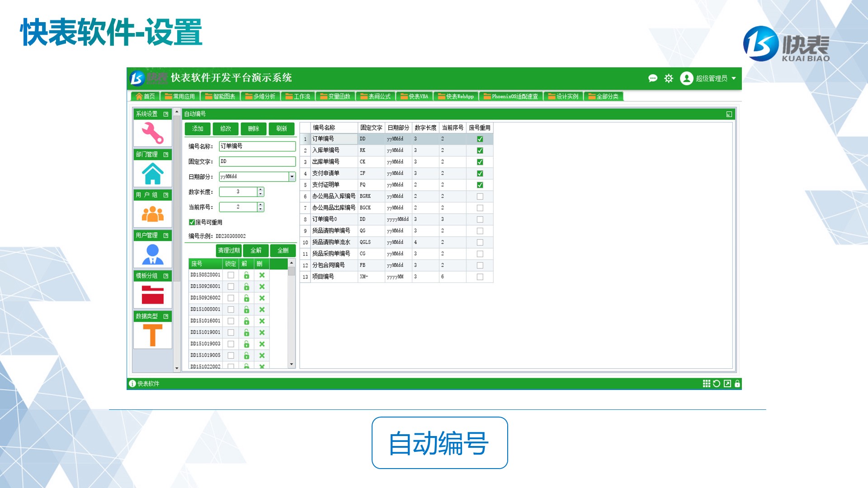Viewport: 868px width, 488px height.
Task: Click the refresh icon in status bar
Action: pyautogui.click(x=717, y=384)
